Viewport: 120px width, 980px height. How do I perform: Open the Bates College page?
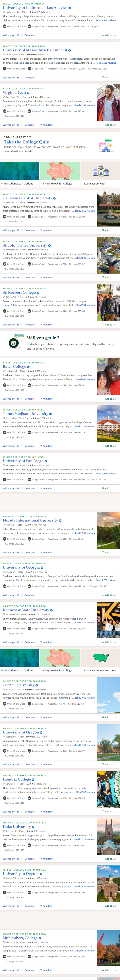[14, 367]
